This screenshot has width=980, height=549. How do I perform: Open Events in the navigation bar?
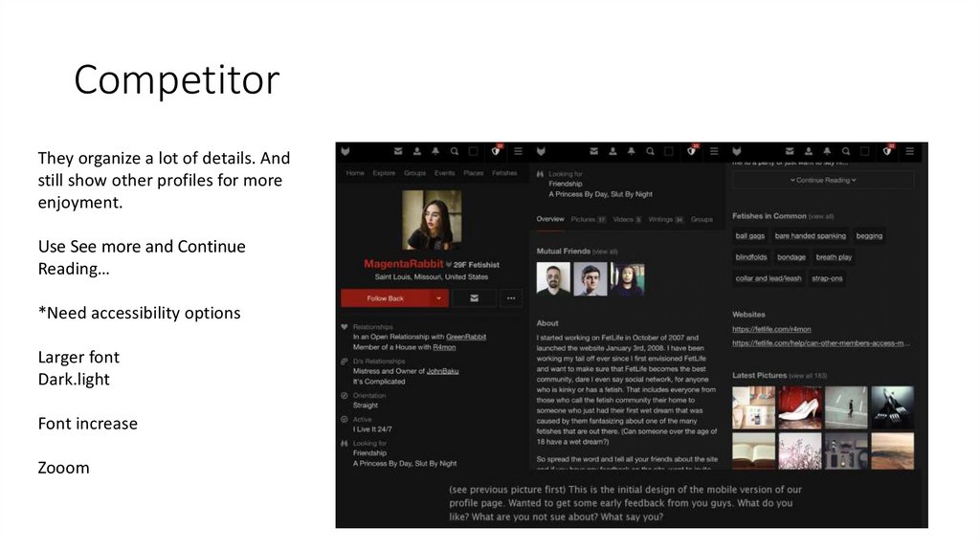pos(444,173)
